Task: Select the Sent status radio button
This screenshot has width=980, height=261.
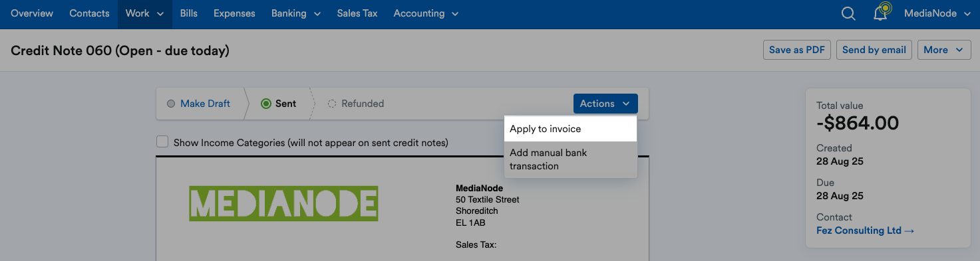Action: [x=266, y=104]
